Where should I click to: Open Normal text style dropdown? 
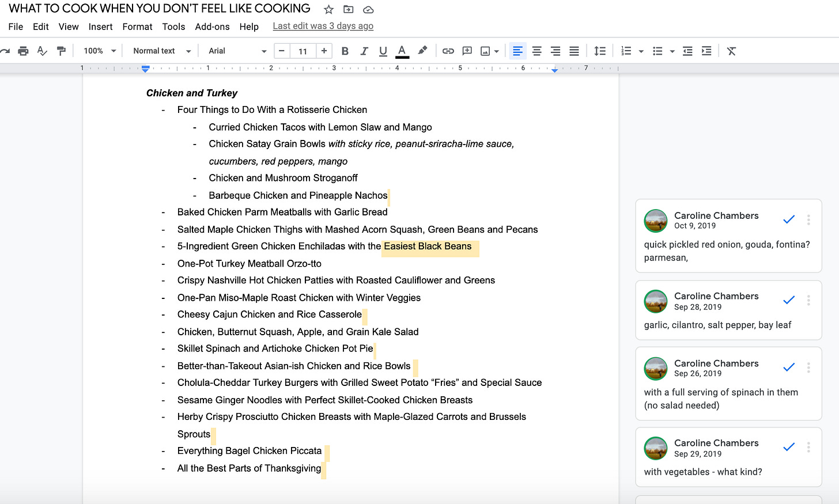coord(161,51)
